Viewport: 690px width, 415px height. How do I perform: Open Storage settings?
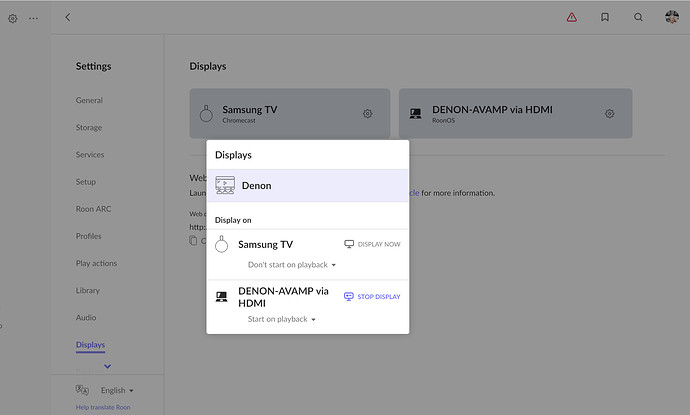click(x=89, y=128)
